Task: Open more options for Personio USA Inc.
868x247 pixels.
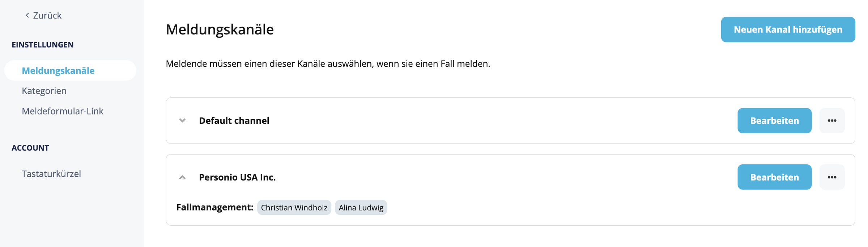Action: (832, 177)
